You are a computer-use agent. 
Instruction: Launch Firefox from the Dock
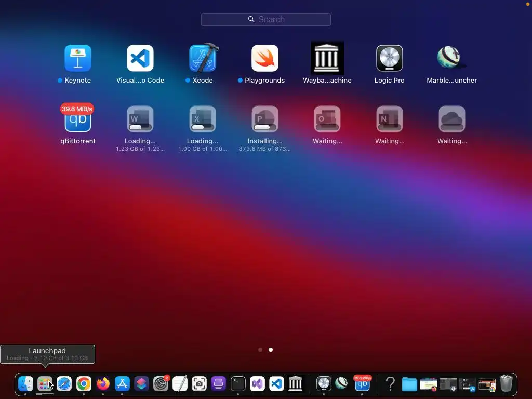pyautogui.click(x=103, y=384)
